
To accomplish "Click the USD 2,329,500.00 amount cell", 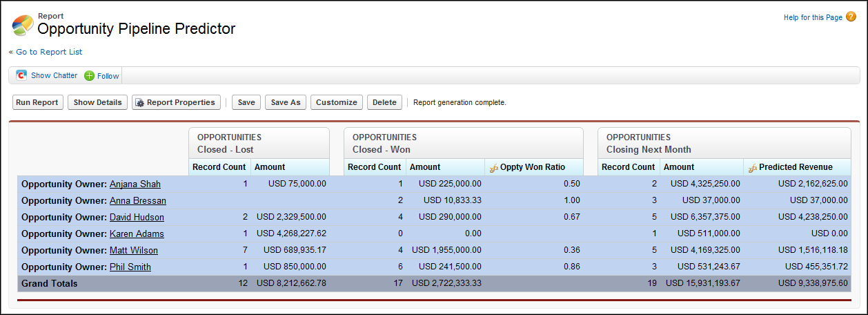I will (291, 217).
